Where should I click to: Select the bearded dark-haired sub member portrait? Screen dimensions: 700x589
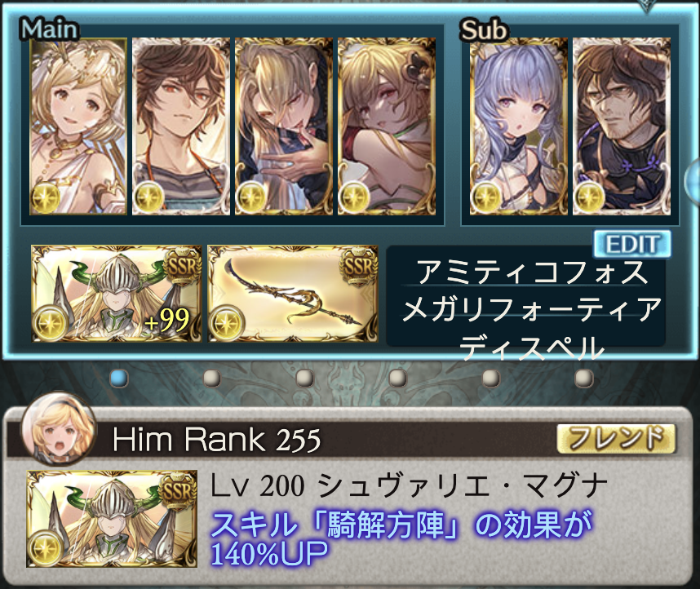[x=622, y=126]
